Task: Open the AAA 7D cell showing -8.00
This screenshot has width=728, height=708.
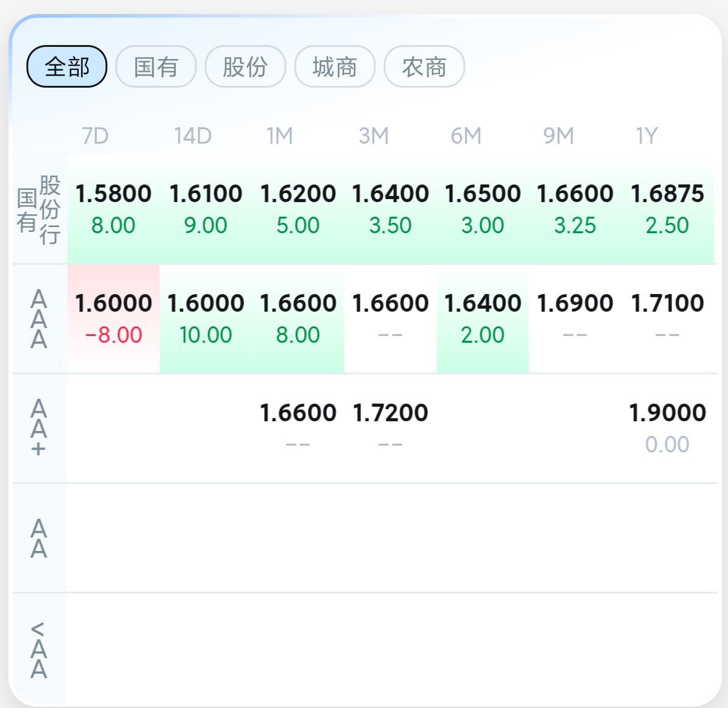Action: (x=113, y=318)
